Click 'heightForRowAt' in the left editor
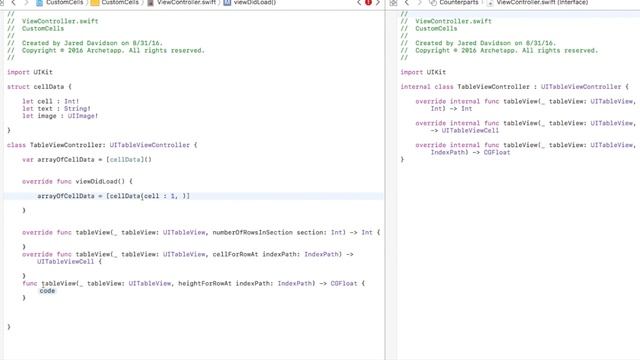640x360 pixels. (205, 283)
